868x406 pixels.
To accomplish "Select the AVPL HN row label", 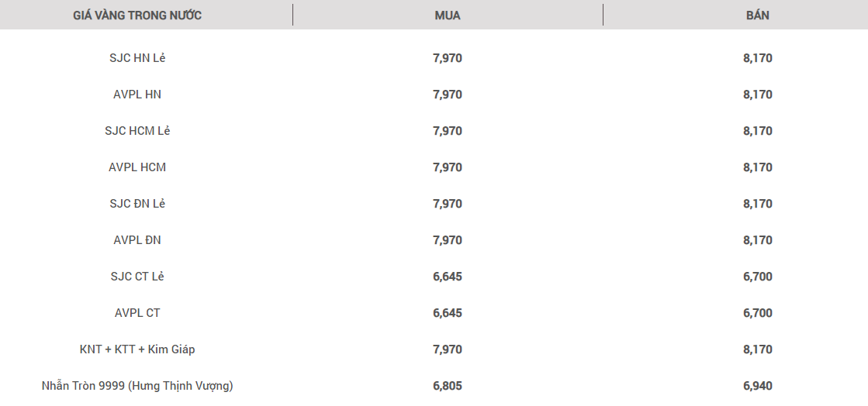I will pyautogui.click(x=137, y=95).
